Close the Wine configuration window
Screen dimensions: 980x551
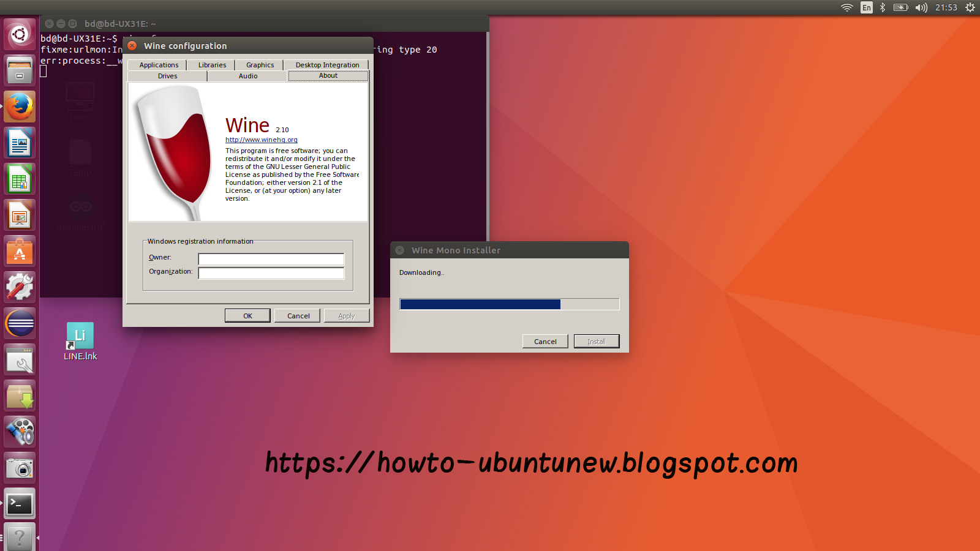(132, 46)
